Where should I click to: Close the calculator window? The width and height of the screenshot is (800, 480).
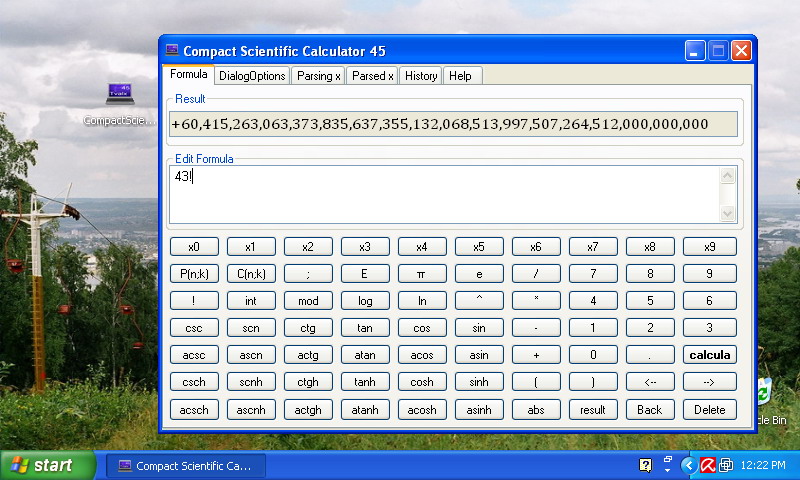tap(741, 50)
